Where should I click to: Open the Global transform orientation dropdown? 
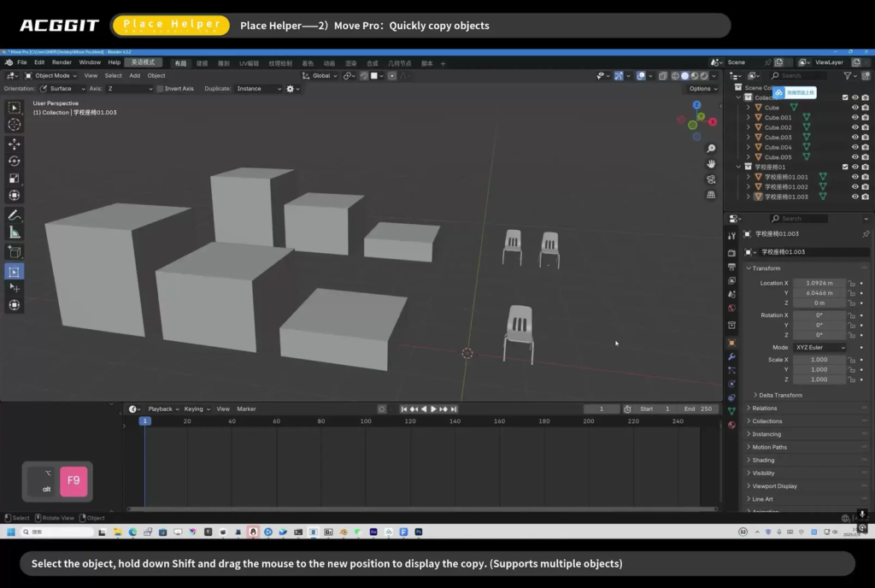pyautogui.click(x=320, y=76)
